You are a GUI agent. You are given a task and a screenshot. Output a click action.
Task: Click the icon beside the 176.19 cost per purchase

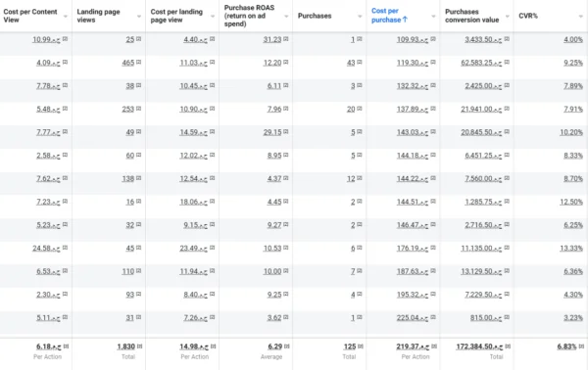[x=433, y=248]
